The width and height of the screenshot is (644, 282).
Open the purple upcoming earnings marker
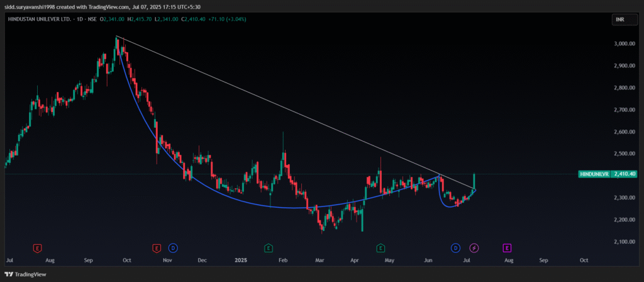[x=508, y=248]
